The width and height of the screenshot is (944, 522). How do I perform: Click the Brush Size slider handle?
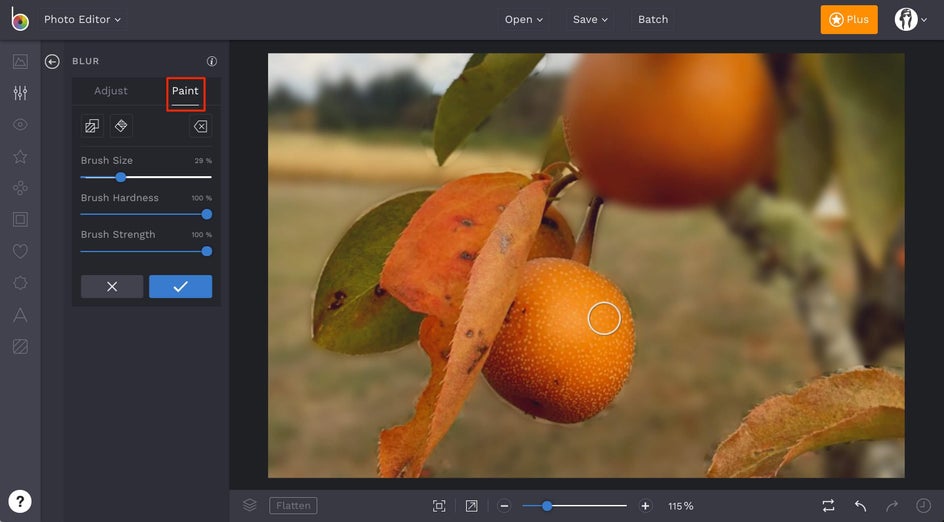(x=120, y=177)
